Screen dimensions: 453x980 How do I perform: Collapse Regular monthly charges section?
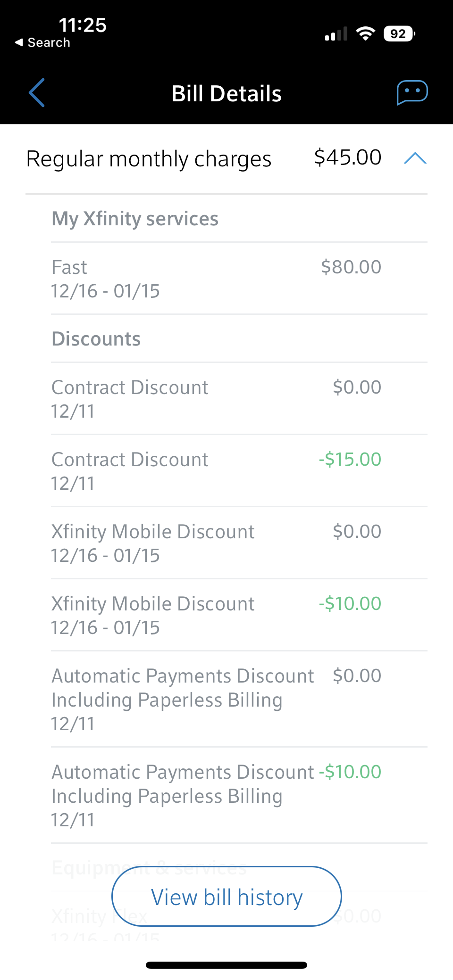[415, 158]
